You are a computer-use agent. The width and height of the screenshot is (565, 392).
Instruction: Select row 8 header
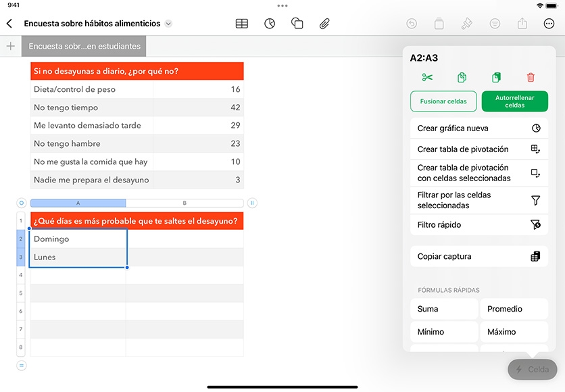21,347
